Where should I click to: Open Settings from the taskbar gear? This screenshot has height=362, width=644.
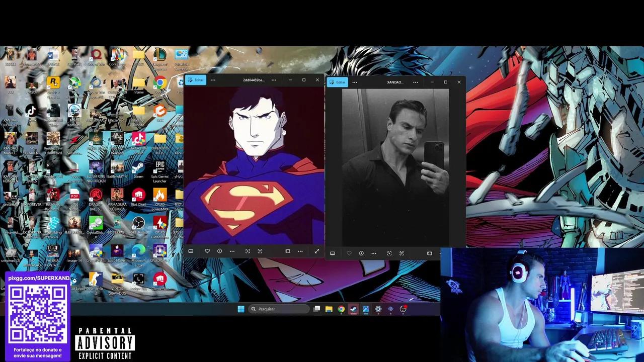tap(378, 309)
